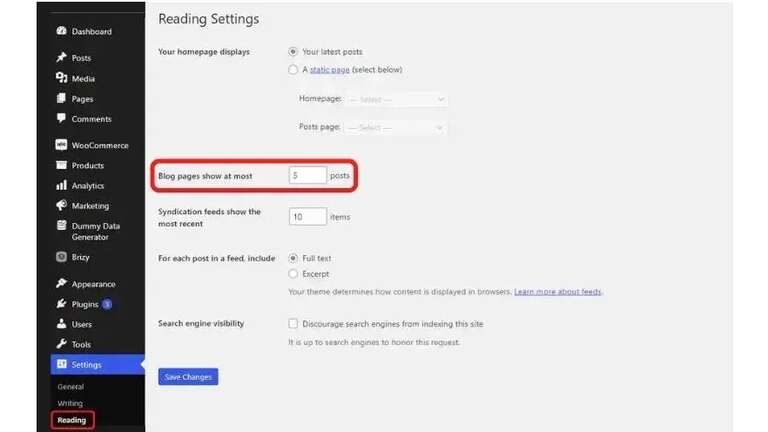The width and height of the screenshot is (768, 432).
Task: Click the Brizy logo icon
Action: pyautogui.click(x=61, y=257)
